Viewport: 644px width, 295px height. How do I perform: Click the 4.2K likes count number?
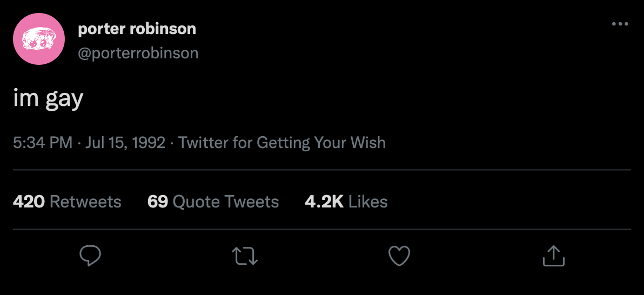coord(324,202)
